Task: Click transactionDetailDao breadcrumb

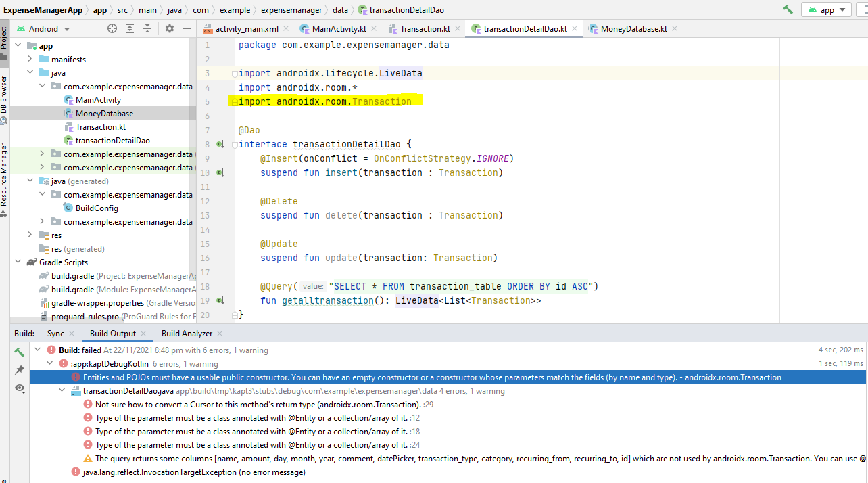Action: click(401, 10)
